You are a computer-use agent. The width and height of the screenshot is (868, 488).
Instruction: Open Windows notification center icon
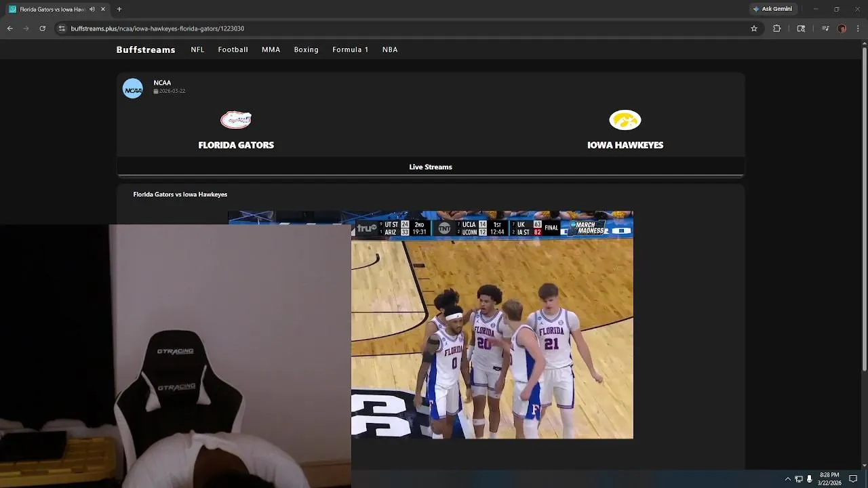tap(853, 479)
